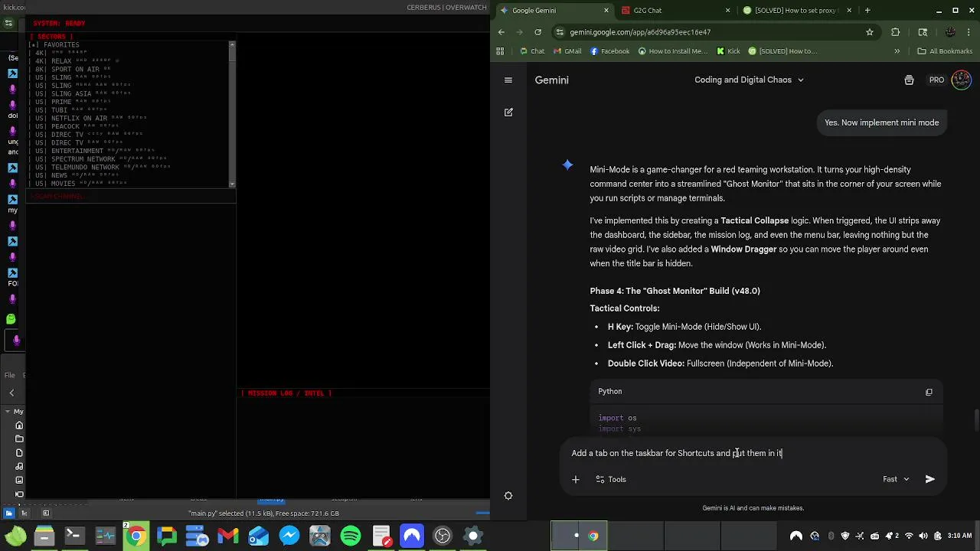
Task: Open Messenger from the dock
Action: 289,536
